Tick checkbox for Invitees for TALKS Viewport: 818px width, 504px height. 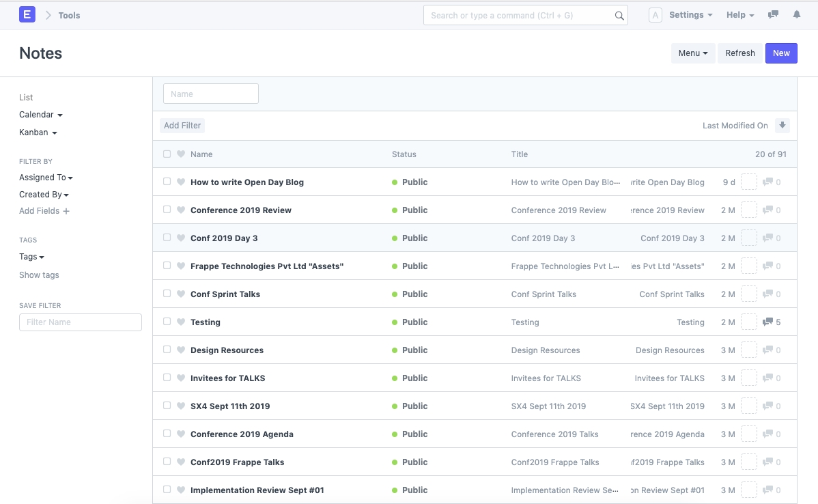pos(167,378)
